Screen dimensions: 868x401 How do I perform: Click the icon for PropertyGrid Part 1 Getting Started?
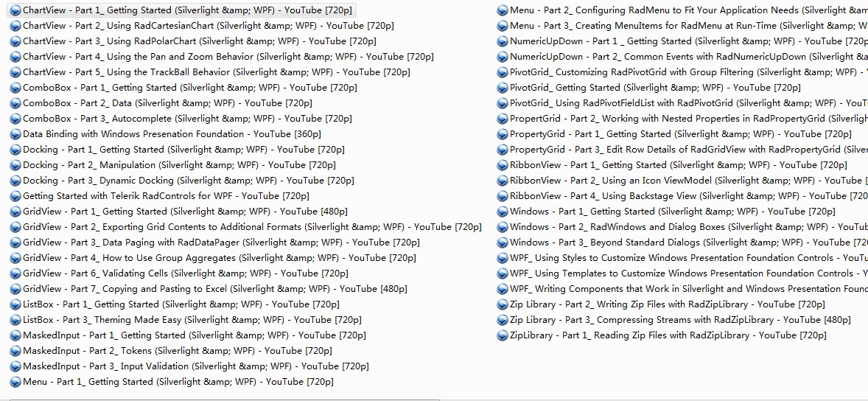(x=503, y=135)
